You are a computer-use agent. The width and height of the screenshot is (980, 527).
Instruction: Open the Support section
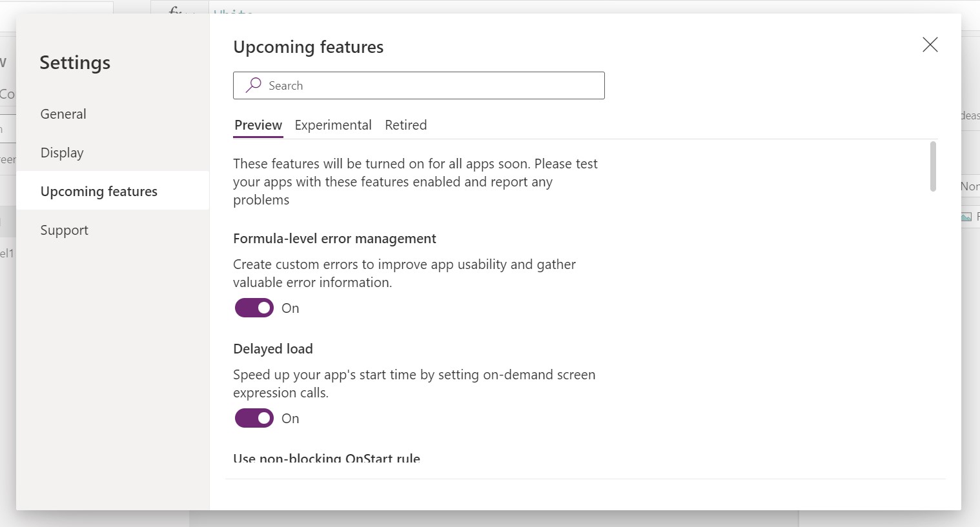click(64, 230)
